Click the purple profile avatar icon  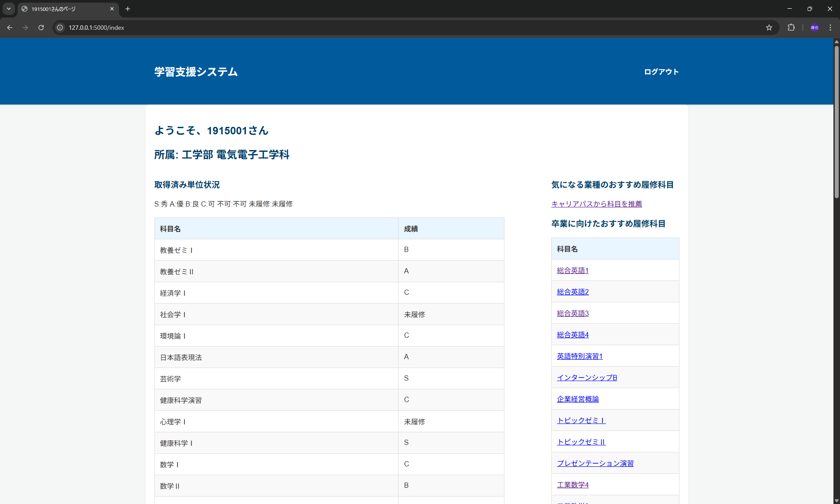815,28
